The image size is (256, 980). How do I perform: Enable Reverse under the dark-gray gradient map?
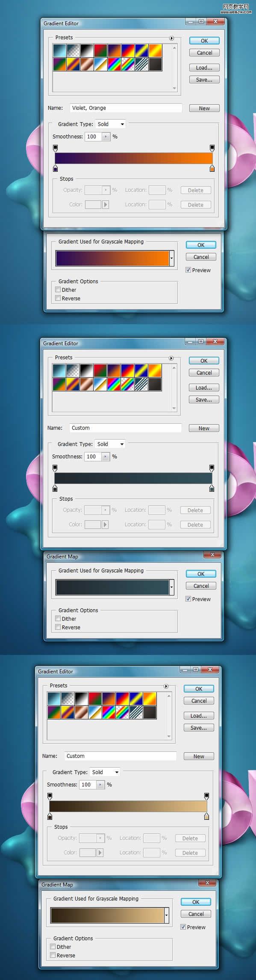58,627
